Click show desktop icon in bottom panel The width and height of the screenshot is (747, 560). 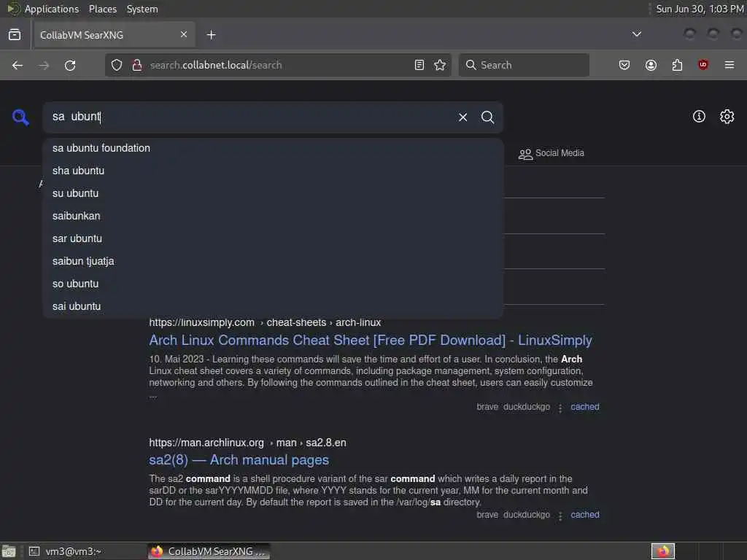coord(9,551)
